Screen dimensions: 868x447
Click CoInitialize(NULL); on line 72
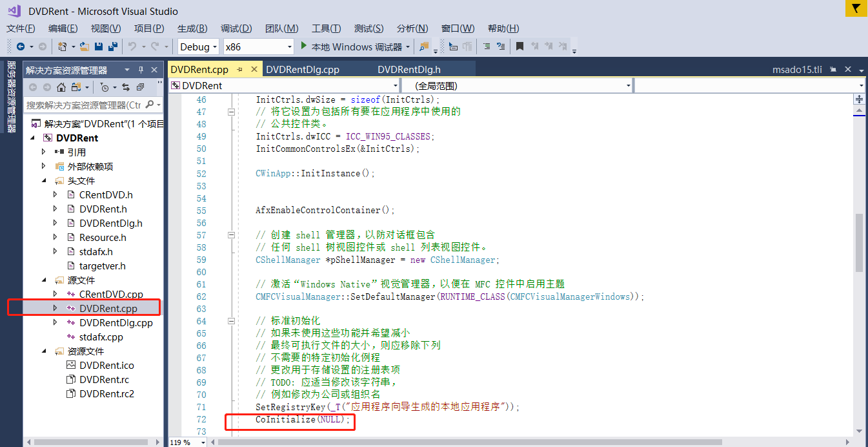click(x=303, y=420)
